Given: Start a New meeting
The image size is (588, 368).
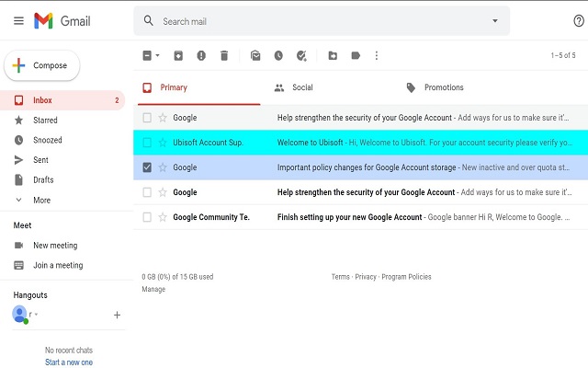Looking at the screenshot, I should (55, 246).
